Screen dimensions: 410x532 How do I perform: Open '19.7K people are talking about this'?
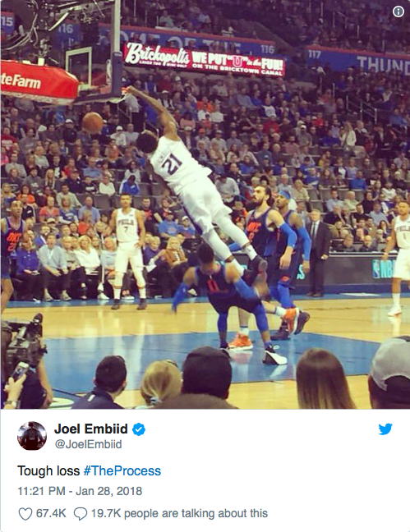(x=179, y=513)
